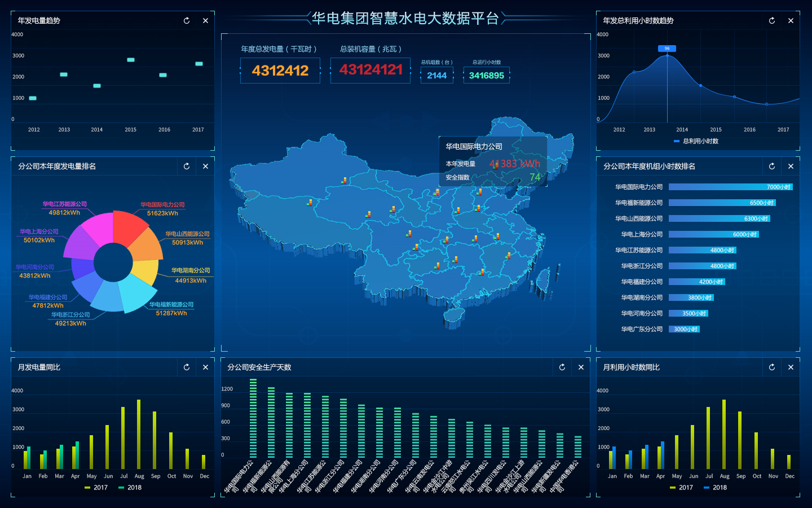Select the yellow 华电湖南分公司 pie slice
The height and width of the screenshot is (508, 812).
[147, 272]
